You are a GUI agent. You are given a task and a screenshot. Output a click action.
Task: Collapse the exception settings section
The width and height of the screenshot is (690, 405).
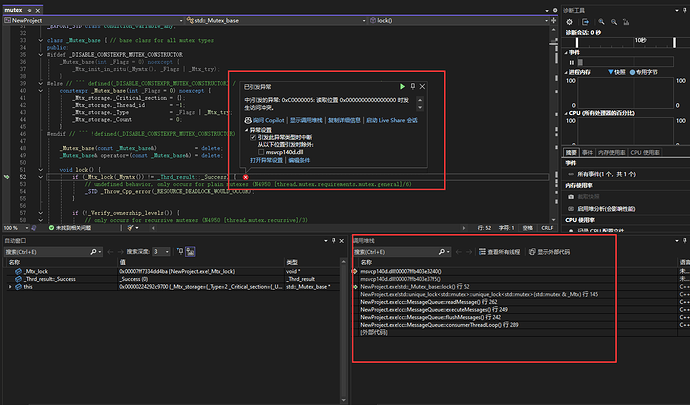point(246,130)
